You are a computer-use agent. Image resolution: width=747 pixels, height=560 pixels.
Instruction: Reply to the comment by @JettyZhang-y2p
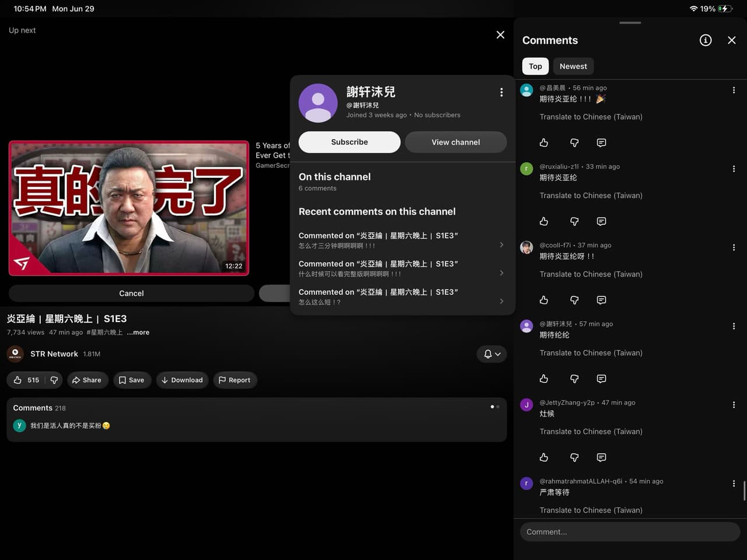[602, 457]
